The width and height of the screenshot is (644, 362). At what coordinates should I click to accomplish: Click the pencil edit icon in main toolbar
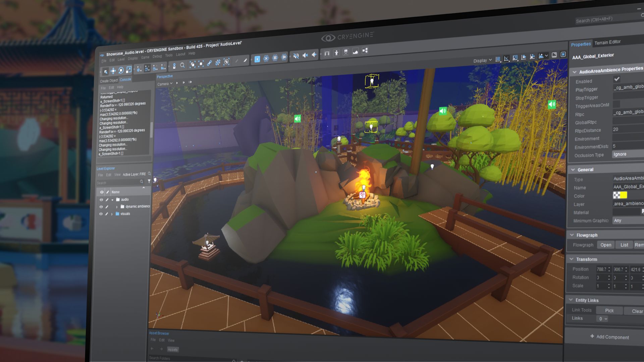pyautogui.click(x=245, y=60)
